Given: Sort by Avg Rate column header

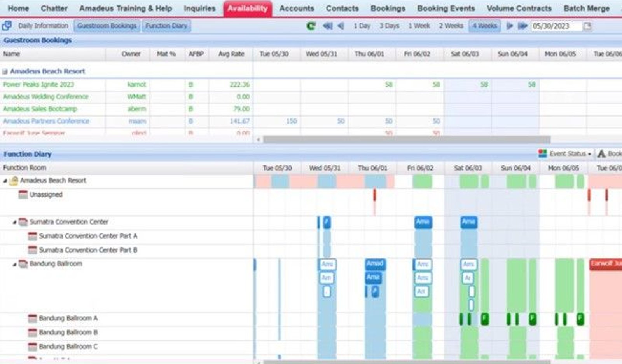Looking at the screenshot, I should pyautogui.click(x=231, y=54).
